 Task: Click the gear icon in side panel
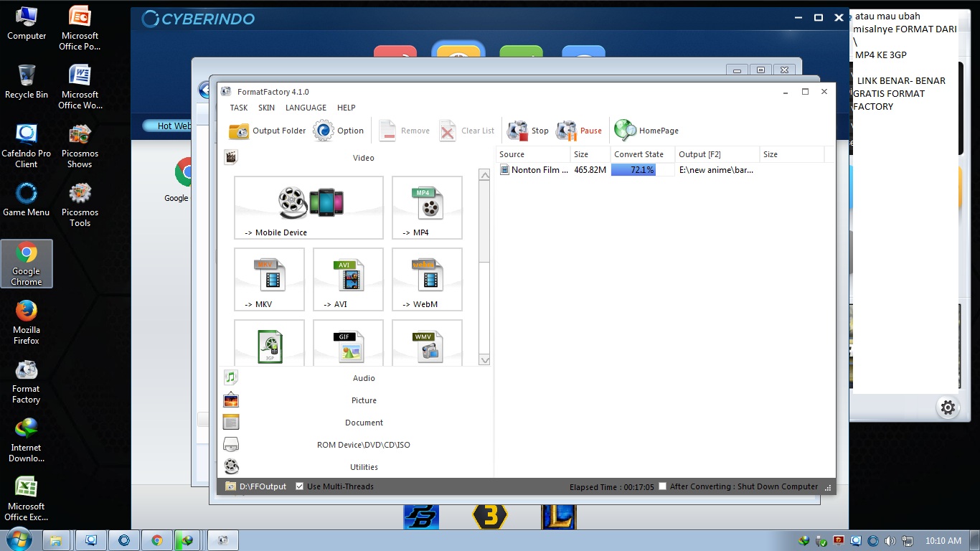coord(948,408)
